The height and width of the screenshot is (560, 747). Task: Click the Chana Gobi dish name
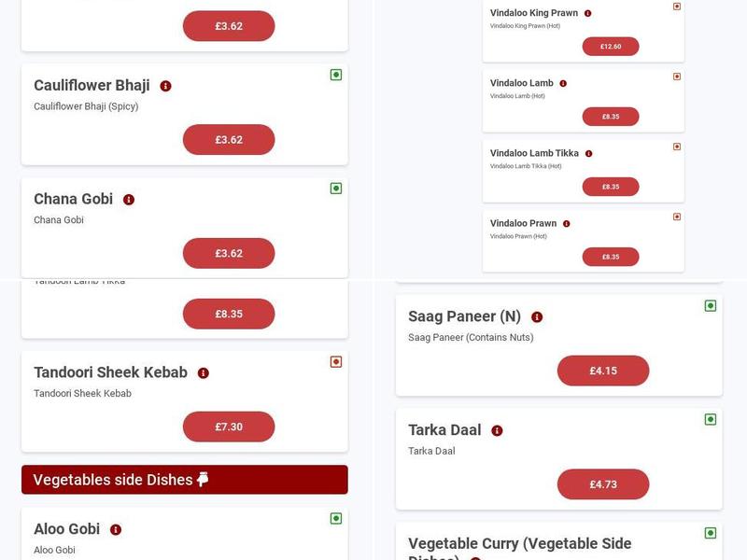73,198
